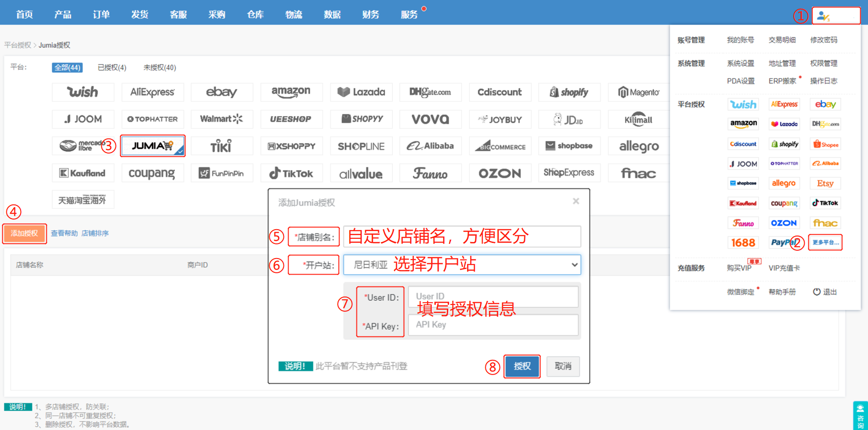Choose the DHgate.com platform logo
Image resolution: width=868 pixels, height=430 pixels.
(x=430, y=92)
